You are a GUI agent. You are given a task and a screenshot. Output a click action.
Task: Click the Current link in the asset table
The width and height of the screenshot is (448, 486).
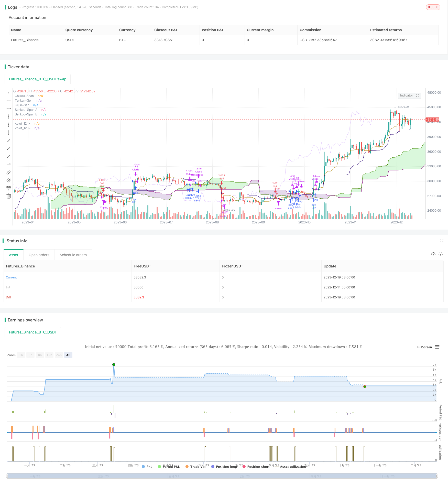click(11, 277)
